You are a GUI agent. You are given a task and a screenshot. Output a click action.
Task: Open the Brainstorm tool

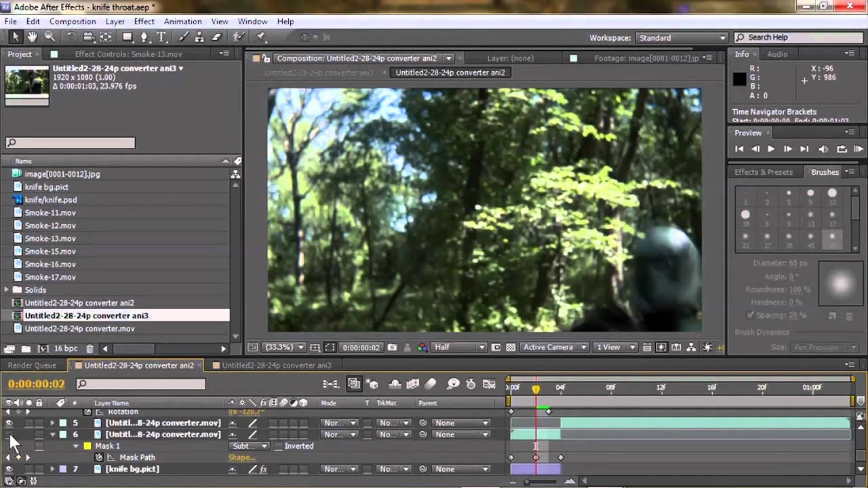454,384
